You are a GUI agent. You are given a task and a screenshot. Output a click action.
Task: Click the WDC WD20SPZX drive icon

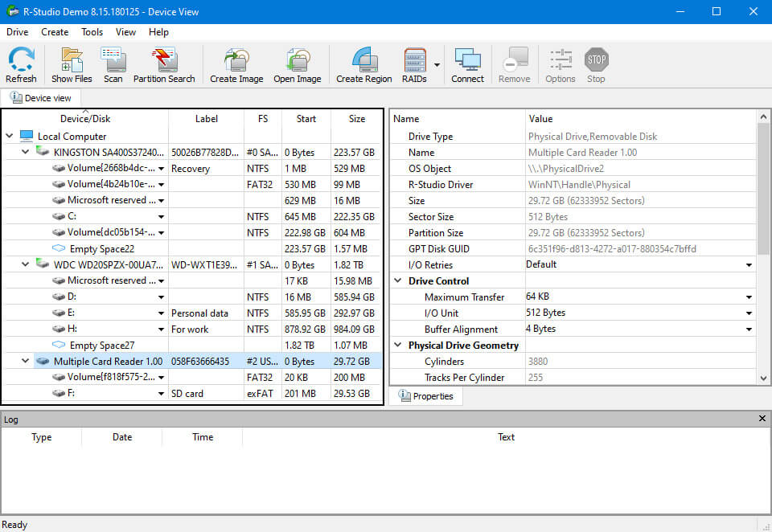click(43, 264)
